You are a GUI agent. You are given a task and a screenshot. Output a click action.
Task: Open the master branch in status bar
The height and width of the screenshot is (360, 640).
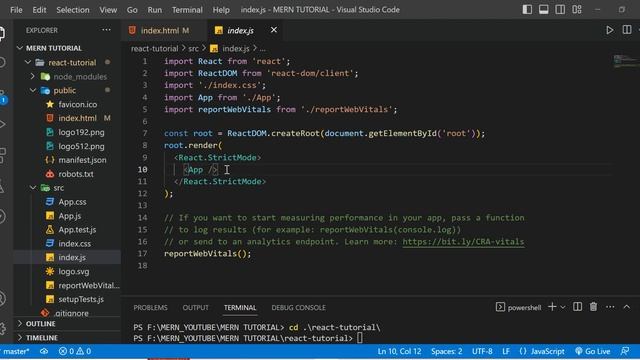[15, 351]
